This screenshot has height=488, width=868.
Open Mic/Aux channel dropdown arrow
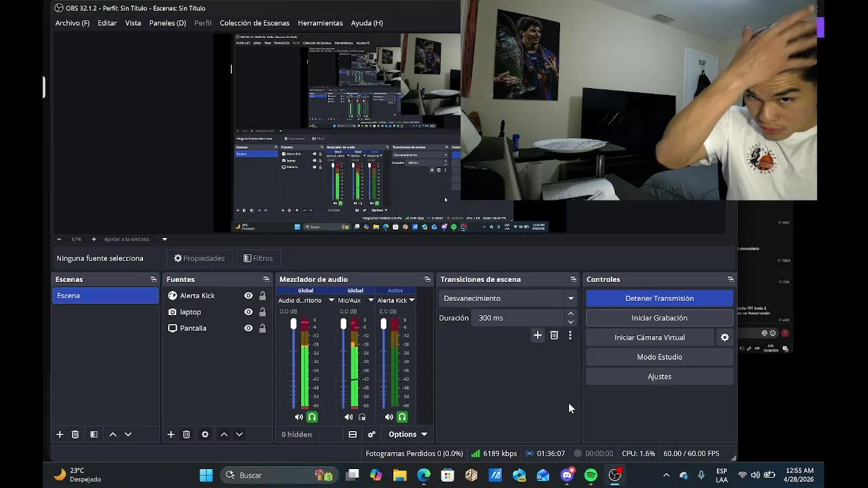371,300
